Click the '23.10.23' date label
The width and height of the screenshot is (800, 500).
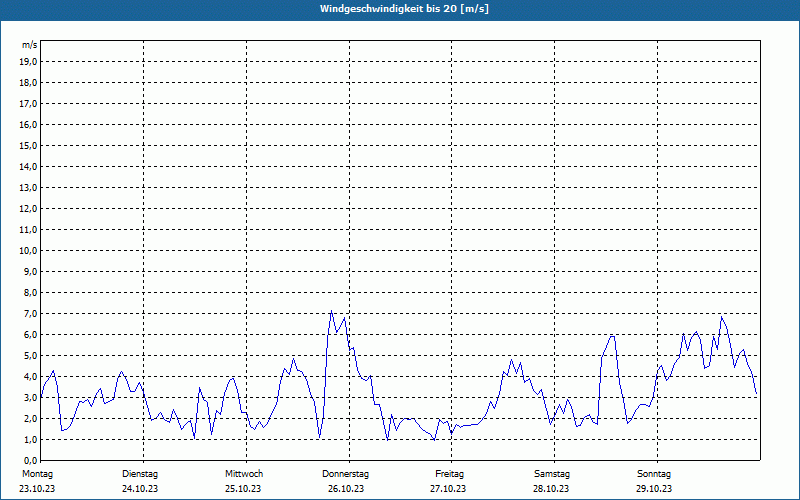tap(37, 489)
